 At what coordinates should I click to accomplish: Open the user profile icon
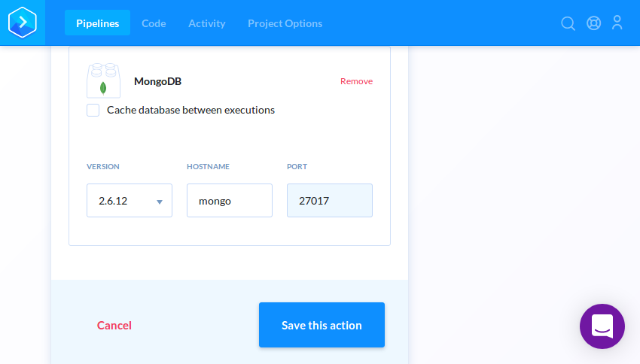click(617, 23)
